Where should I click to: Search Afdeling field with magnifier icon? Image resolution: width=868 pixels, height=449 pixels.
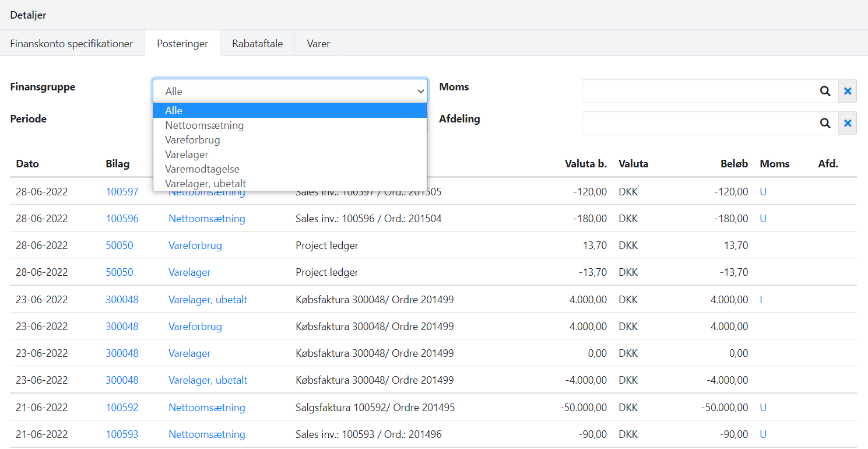825,123
